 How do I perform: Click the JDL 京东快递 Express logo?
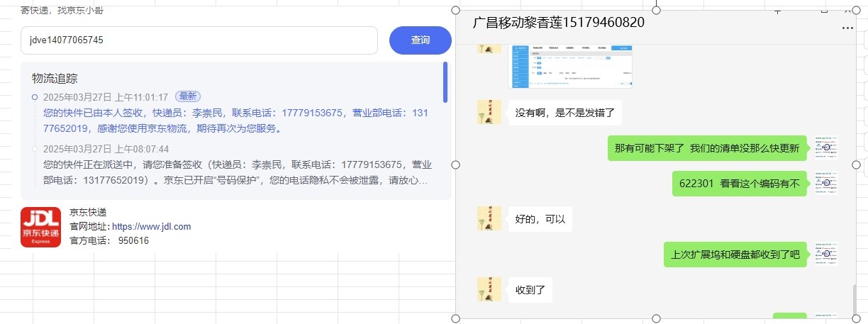41,227
